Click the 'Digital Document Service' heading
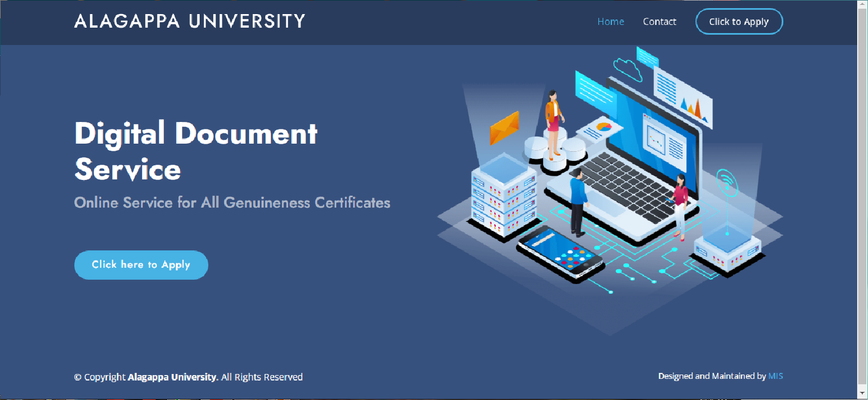The width and height of the screenshot is (868, 400). point(196,151)
